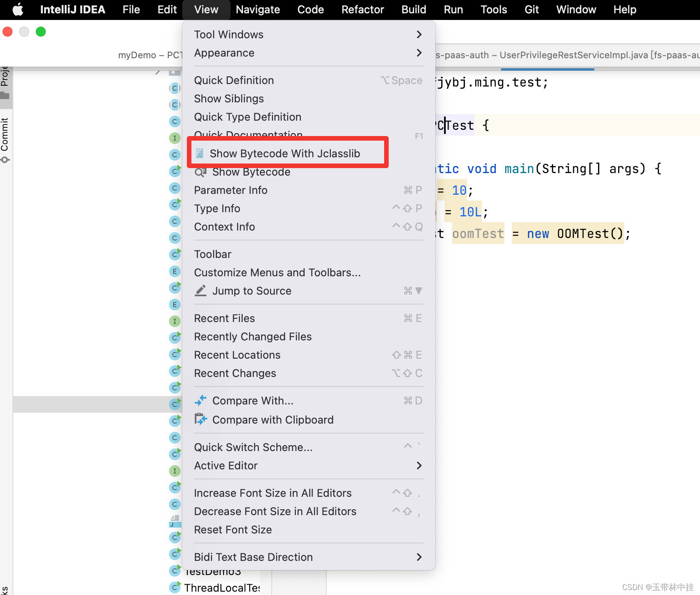
Task: Select the ThreadLocalTes class in the tree
Action: (x=222, y=588)
